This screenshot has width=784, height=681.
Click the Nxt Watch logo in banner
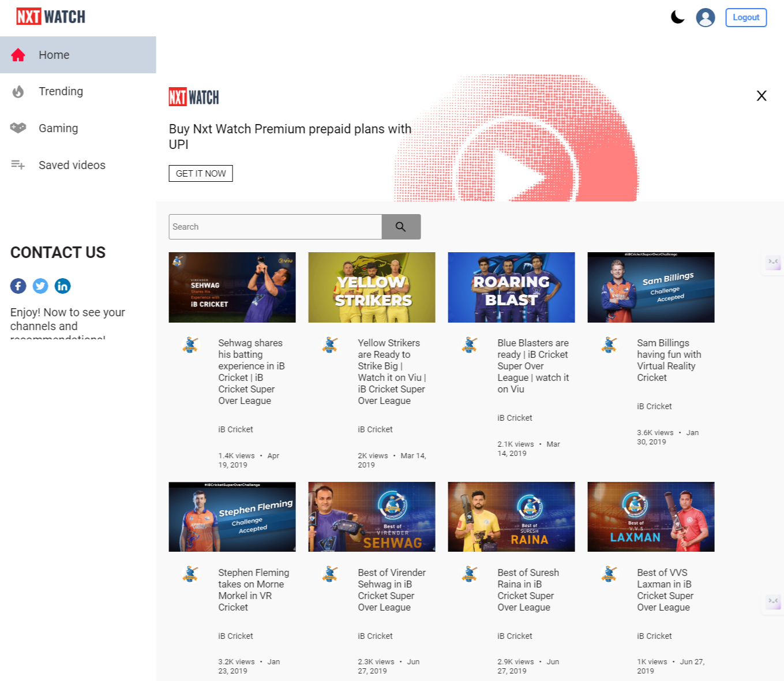[x=194, y=97]
